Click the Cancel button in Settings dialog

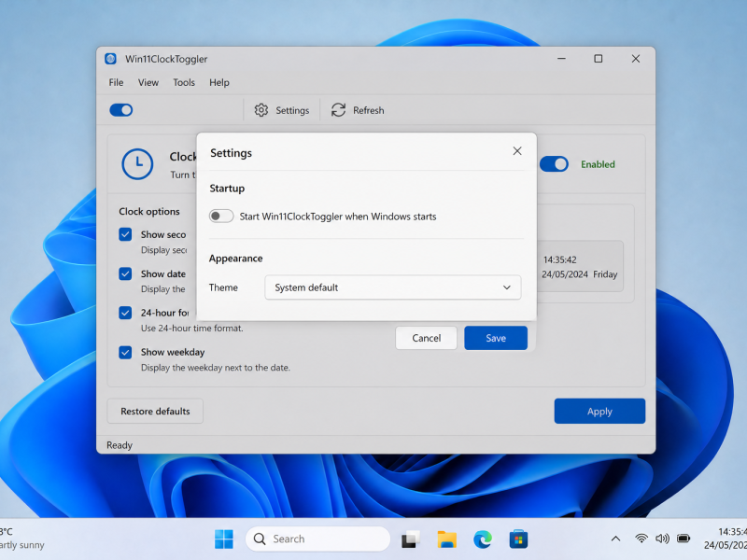point(427,338)
